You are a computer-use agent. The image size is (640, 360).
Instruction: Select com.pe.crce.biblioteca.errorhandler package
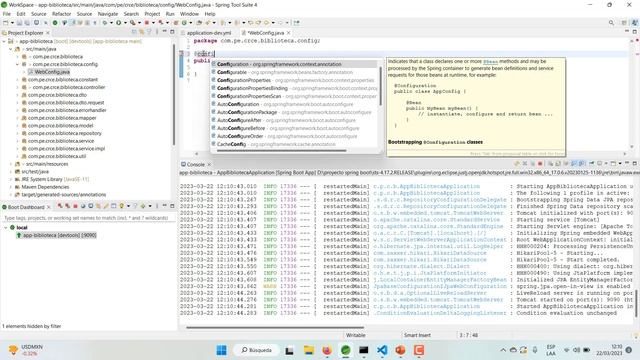click(67, 110)
